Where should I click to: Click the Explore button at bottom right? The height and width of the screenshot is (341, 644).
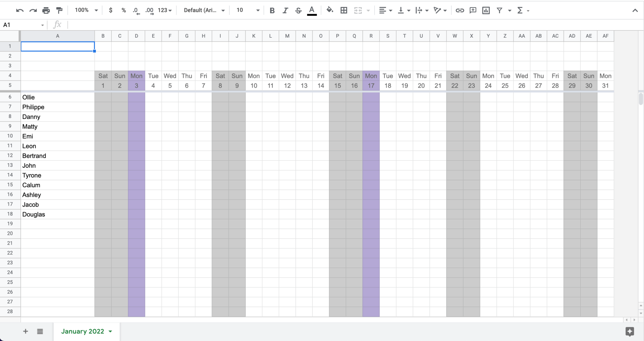pyautogui.click(x=630, y=331)
